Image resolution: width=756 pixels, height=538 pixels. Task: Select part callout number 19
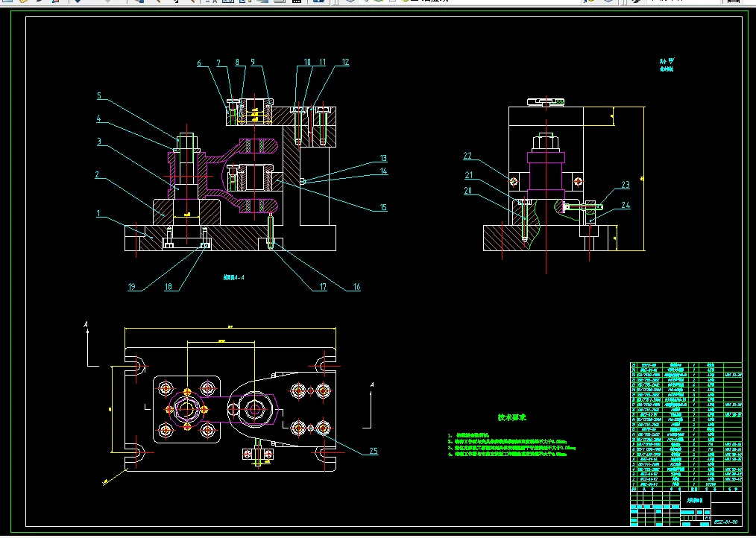coord(132,287)
